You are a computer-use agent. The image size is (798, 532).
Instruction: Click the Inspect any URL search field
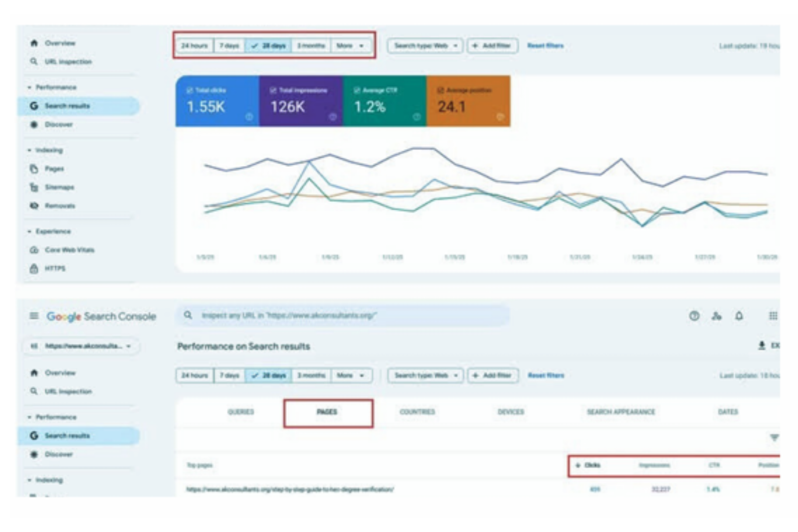click(344, 316)
